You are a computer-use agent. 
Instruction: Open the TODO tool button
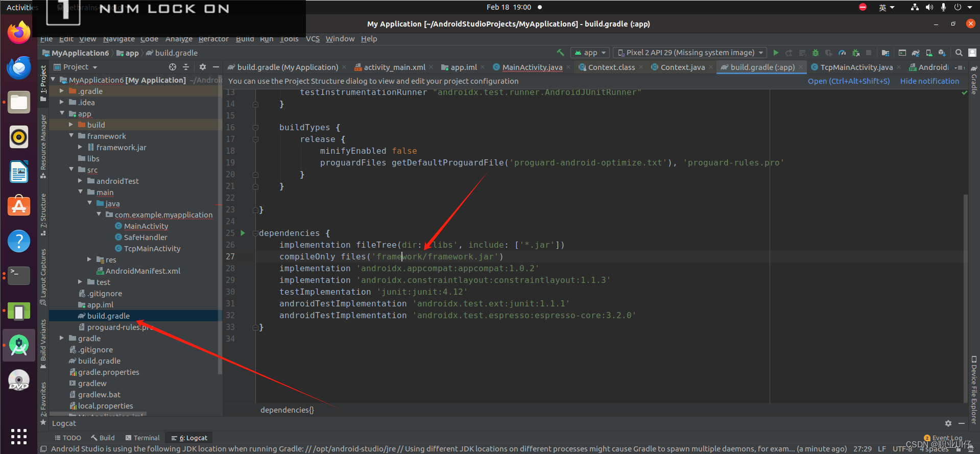pos(68,438)
